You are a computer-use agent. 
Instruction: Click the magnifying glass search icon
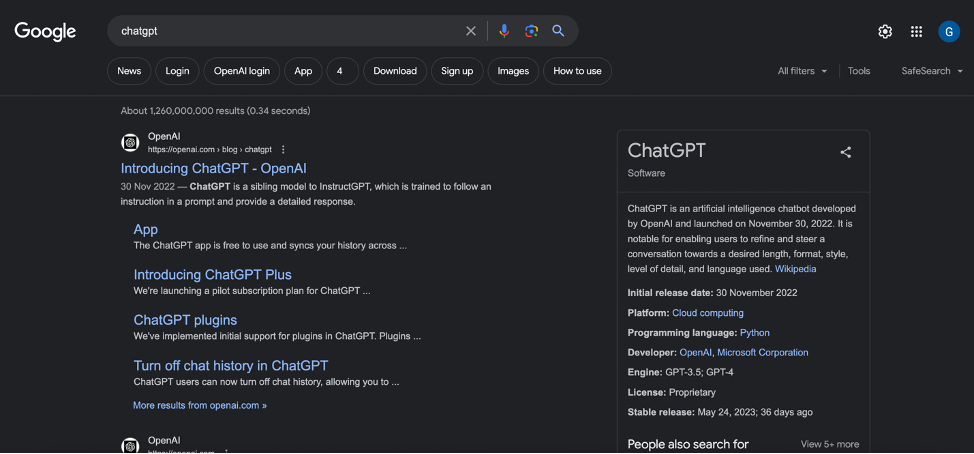point(558,31)
